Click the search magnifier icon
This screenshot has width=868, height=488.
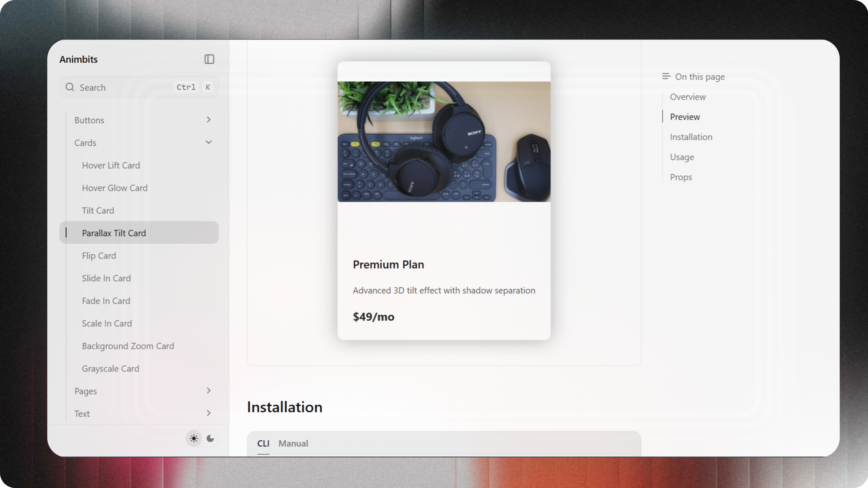point(70,87)
